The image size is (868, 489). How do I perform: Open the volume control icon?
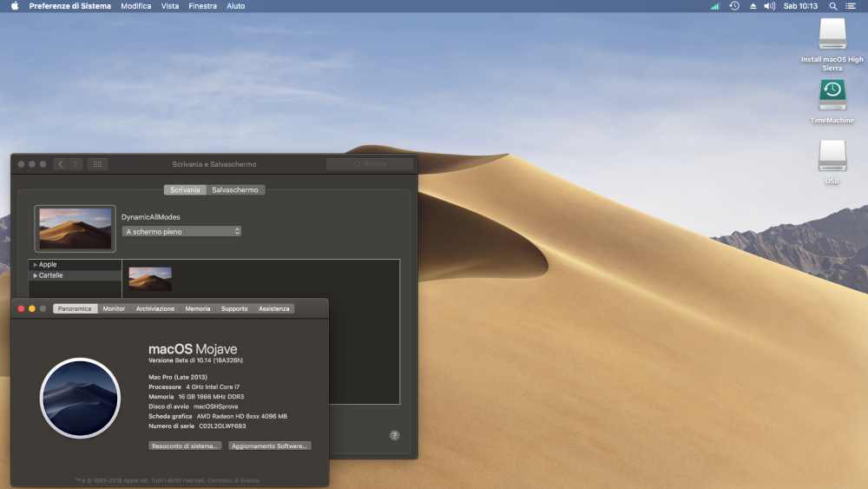[x=769, y=6]
